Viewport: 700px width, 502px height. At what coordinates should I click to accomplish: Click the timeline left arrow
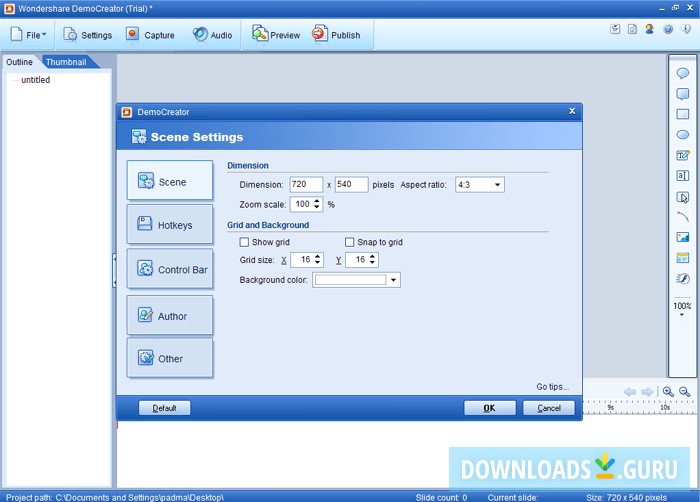pos(630,392)
